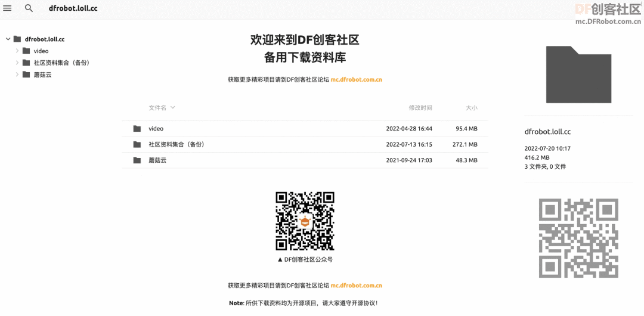This screenshot has height=316, width=644.
Task: Sort the list by 大小
Action: 472,108
